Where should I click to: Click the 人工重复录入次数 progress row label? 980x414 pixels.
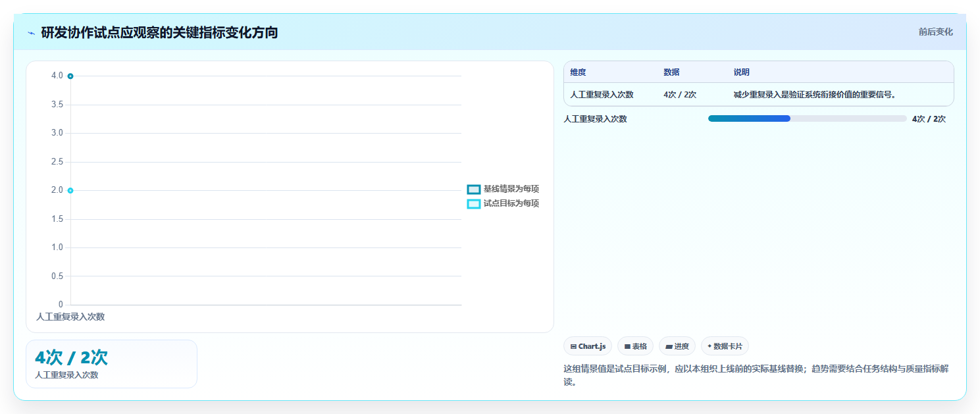[595, 119]
